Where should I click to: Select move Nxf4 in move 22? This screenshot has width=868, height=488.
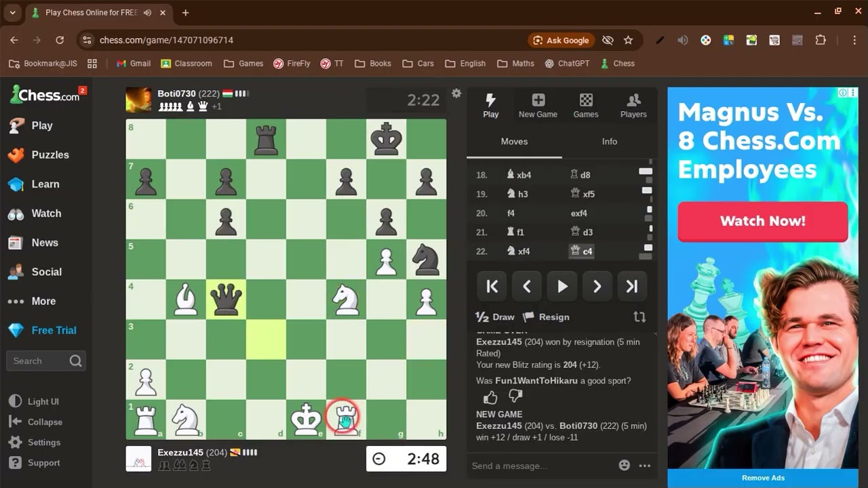519,251
